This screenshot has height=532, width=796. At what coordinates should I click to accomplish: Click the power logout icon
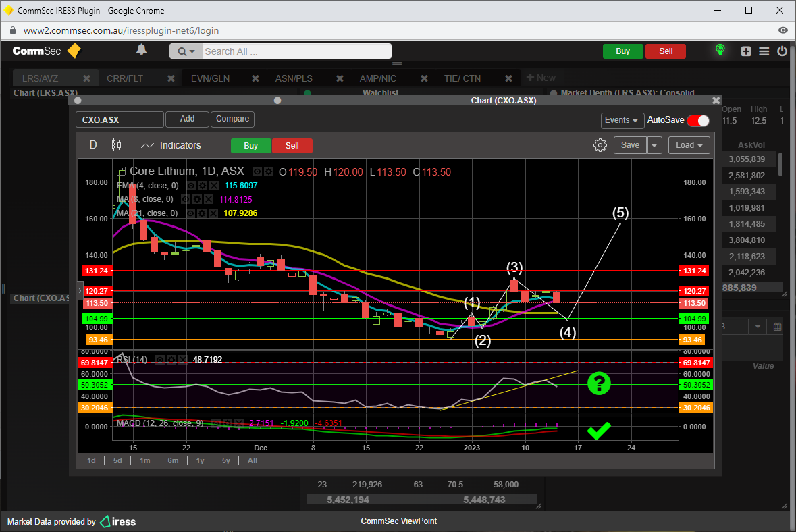(x=782, y=51)
